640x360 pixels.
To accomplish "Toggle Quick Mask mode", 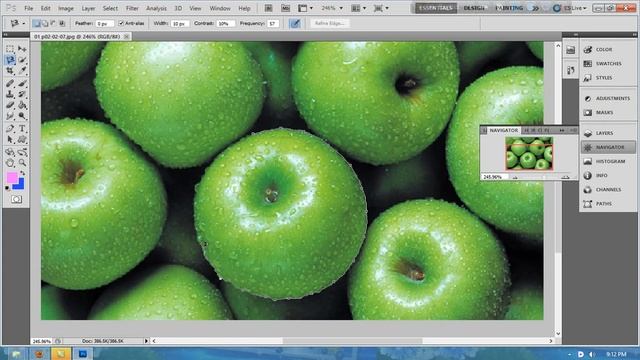I will [x=16, y=199].
